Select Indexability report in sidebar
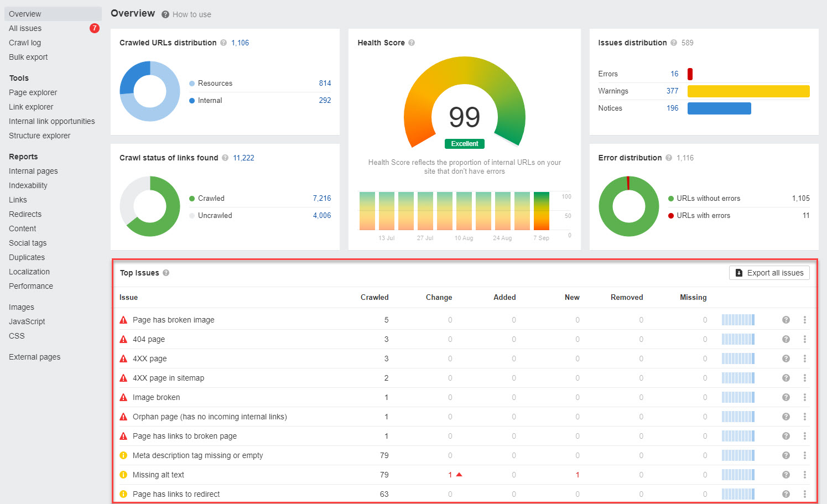This screenshot has width=827, height=504. [28, 185]
